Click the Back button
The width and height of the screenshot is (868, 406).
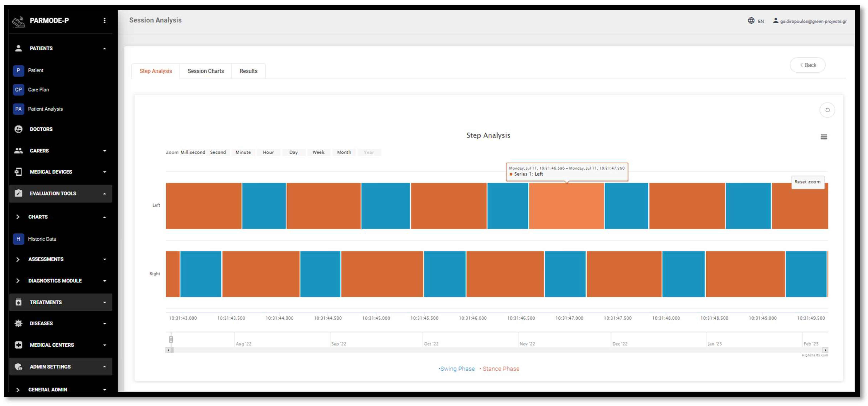pyautogui.click(x=808, y=65)
